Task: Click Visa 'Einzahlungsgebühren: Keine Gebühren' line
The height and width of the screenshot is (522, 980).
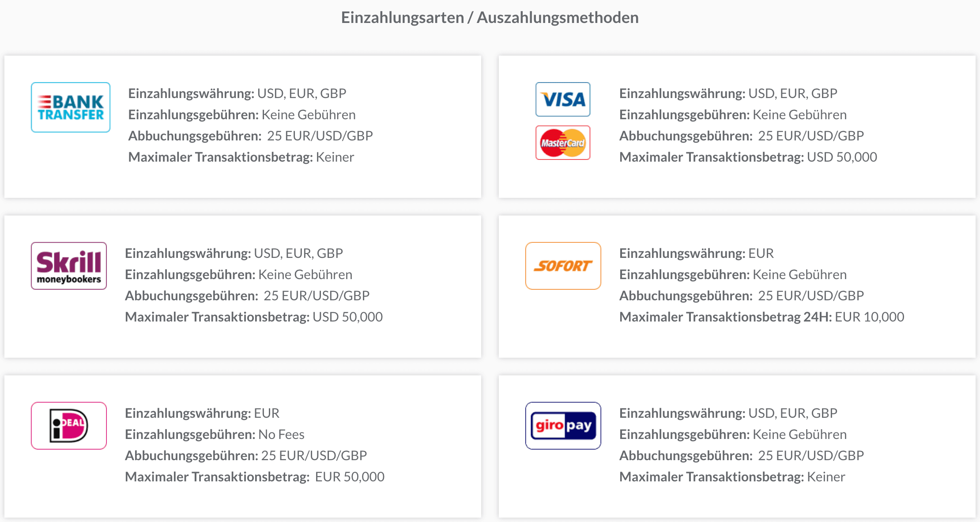Action: point(733,115)
